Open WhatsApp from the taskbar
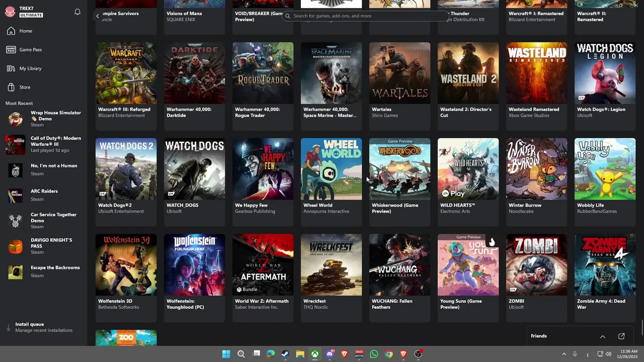644x362 pixels. point(374,354)
